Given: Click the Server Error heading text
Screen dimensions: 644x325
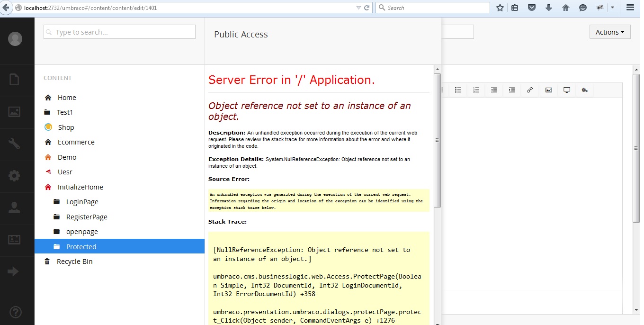Looking at the screenshot, I should [292, 80].
